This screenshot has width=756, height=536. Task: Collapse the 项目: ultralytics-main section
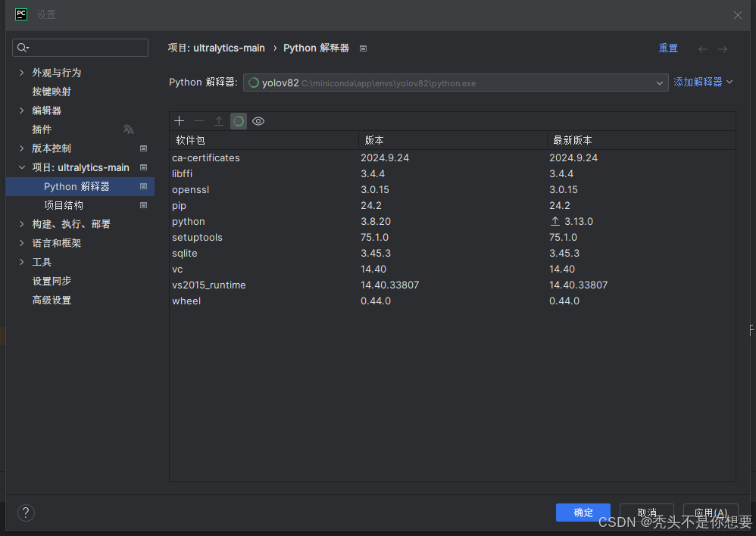point(21,167)
